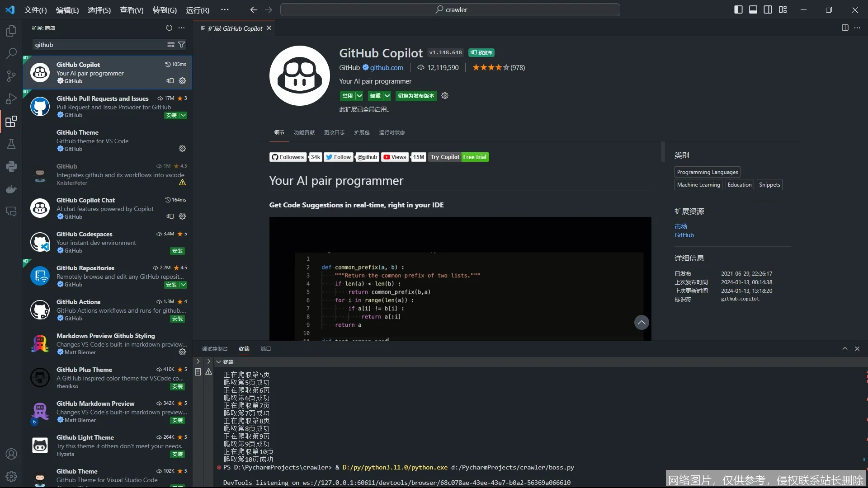868x488 pixels.
Task: Open Source Control view in activity bar
Action: coord(11,76)
